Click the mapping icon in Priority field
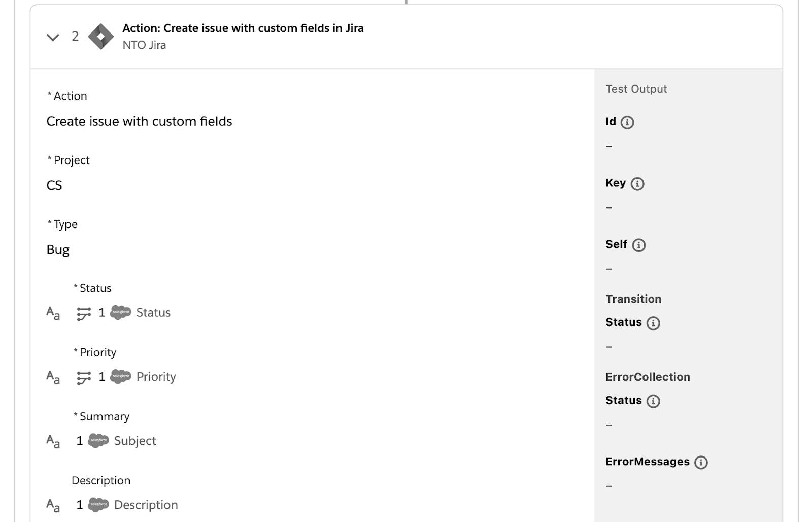Viewport: 812px width, 522px height. click(x=84, y=377)
